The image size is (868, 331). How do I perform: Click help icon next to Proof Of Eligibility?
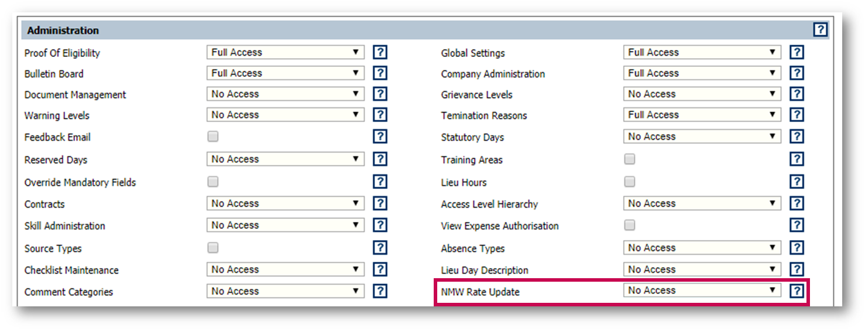380,52
